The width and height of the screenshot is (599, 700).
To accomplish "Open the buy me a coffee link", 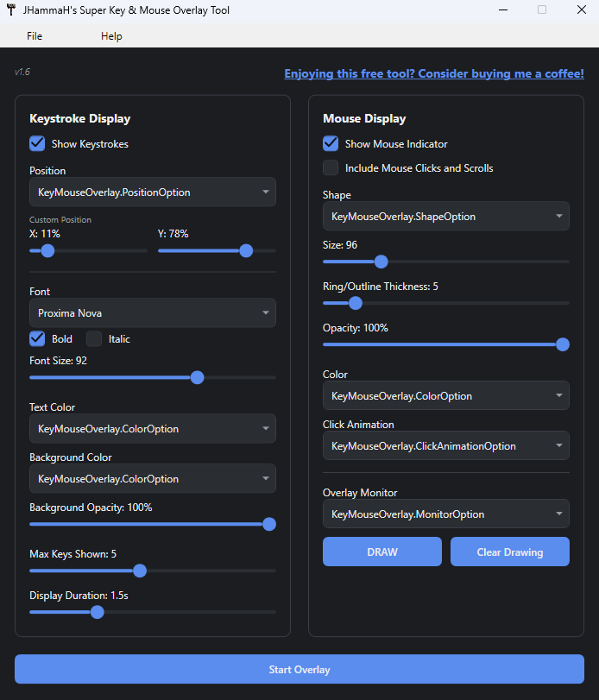I will tap(434, 73).
